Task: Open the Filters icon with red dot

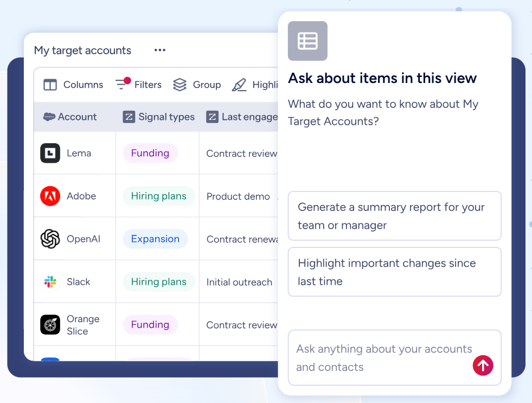Action: (x=123, y=84)
